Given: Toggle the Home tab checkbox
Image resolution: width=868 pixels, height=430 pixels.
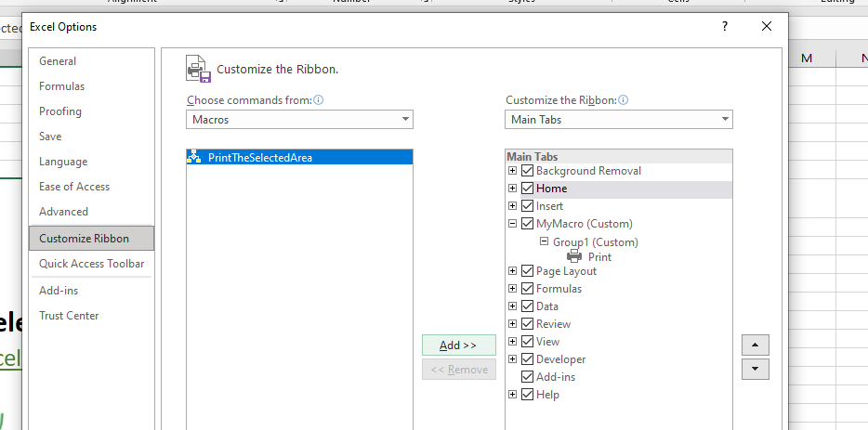Looking at the screenshot, I should (528, 189).
